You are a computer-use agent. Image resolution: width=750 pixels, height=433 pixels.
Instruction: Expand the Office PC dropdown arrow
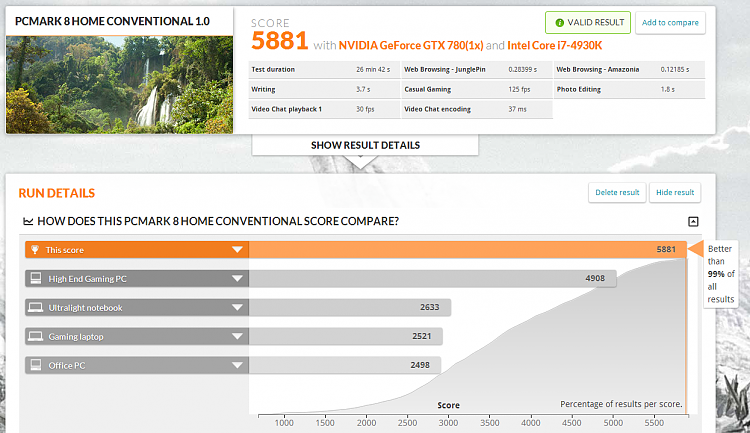237,365
